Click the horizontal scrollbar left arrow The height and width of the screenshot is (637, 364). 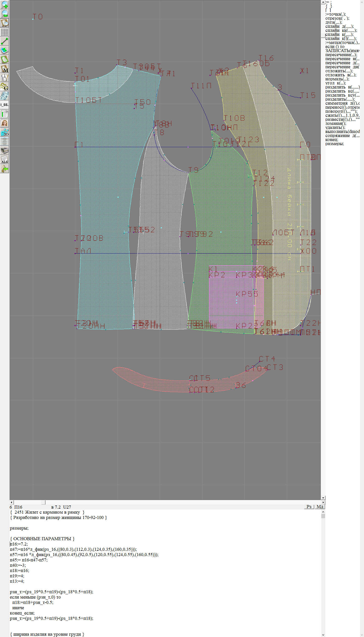[11, 502]
